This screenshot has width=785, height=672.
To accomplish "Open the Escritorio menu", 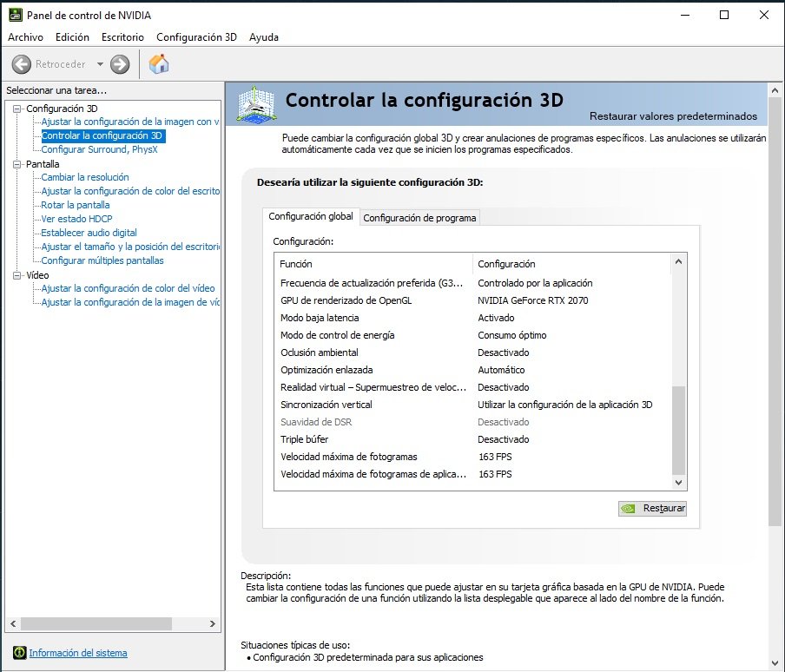I will tap(122, 37).
